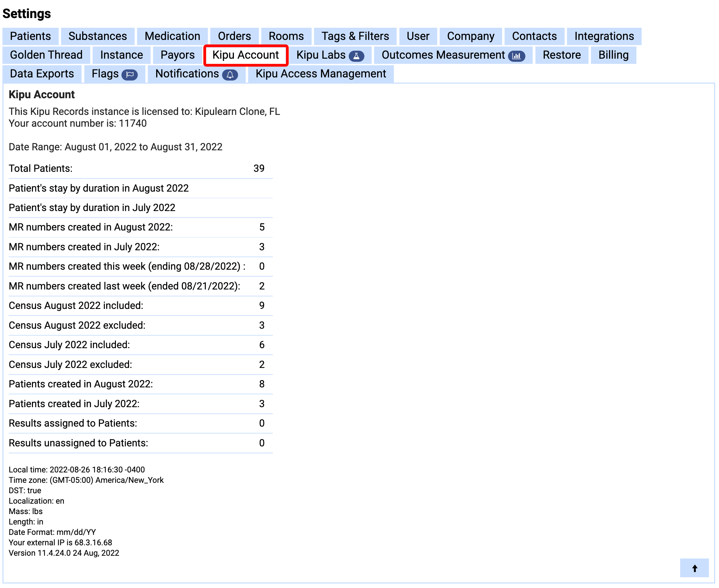Open the Flags tab
The height and width of the screenshot is (588, 719).
pos(115,74)
